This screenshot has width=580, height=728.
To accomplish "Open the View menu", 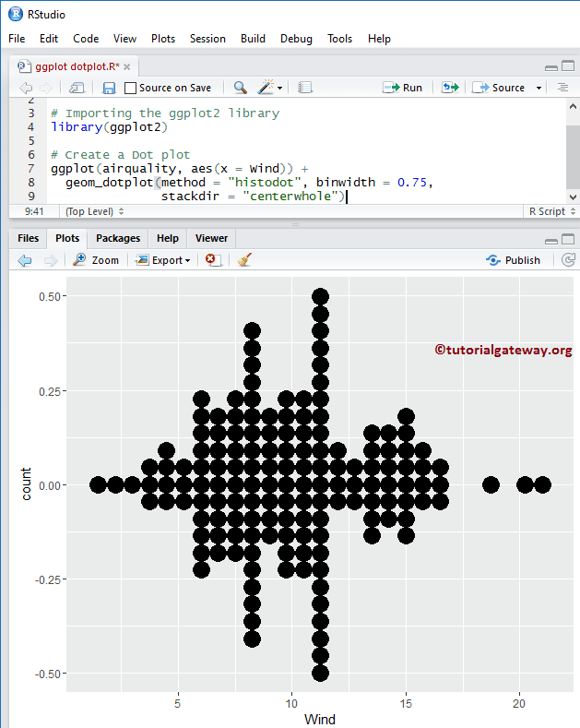I will (x=124, y=39).
